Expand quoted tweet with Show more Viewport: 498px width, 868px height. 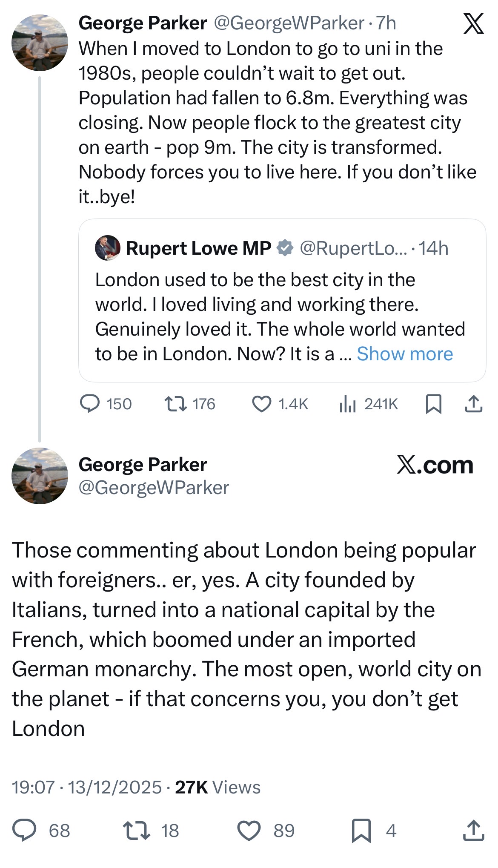point(405,354)
